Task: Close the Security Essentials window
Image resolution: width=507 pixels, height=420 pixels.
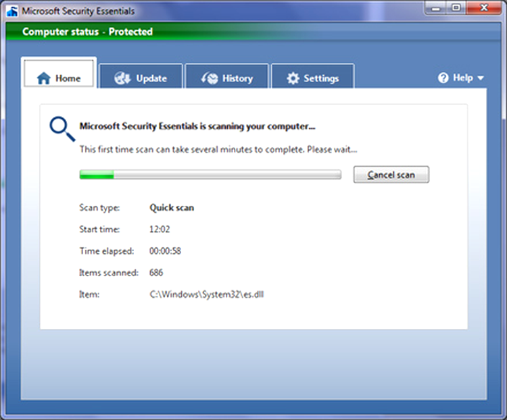Action: point(484,7)
